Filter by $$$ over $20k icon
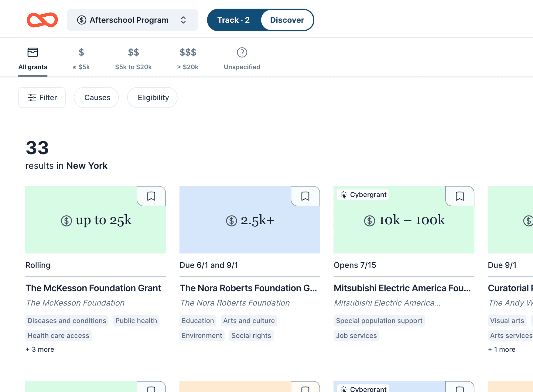The image size is (533, 392). pos(188,52)
